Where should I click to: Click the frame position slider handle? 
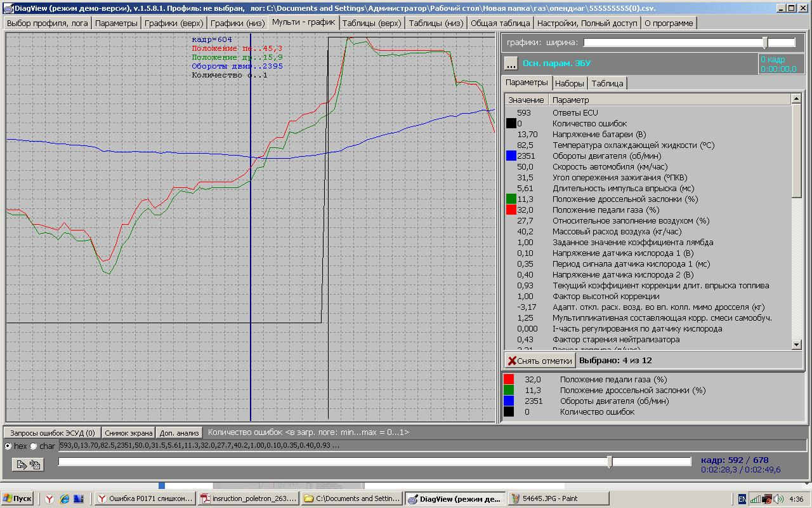(610, 462)
